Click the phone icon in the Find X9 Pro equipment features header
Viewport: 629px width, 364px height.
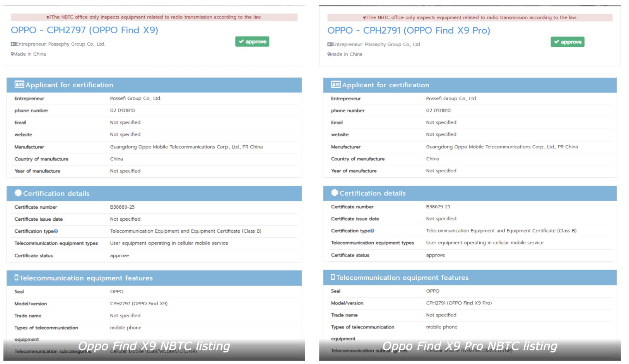click(x=333, y=277)
